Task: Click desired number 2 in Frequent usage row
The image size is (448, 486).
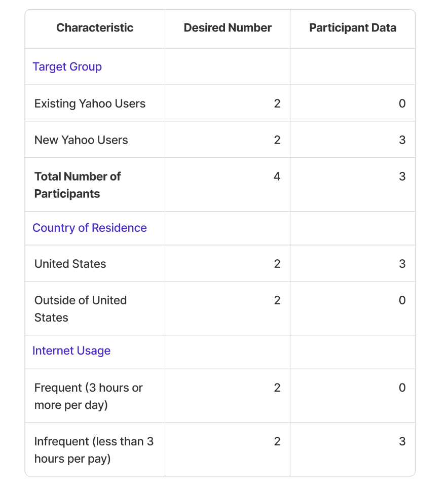Action: tap(277, 388)
